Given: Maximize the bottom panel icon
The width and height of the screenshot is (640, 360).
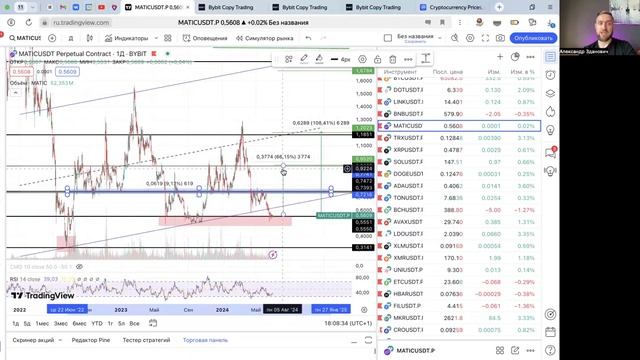Looking at the screenshot, I should (368, 340).
